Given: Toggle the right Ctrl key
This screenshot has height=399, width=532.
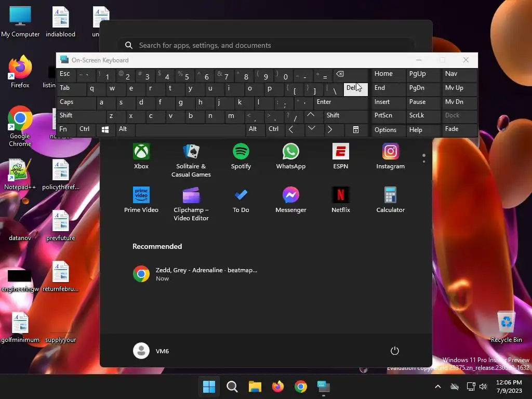Looking at the screenshot, I should pos(274,129).
